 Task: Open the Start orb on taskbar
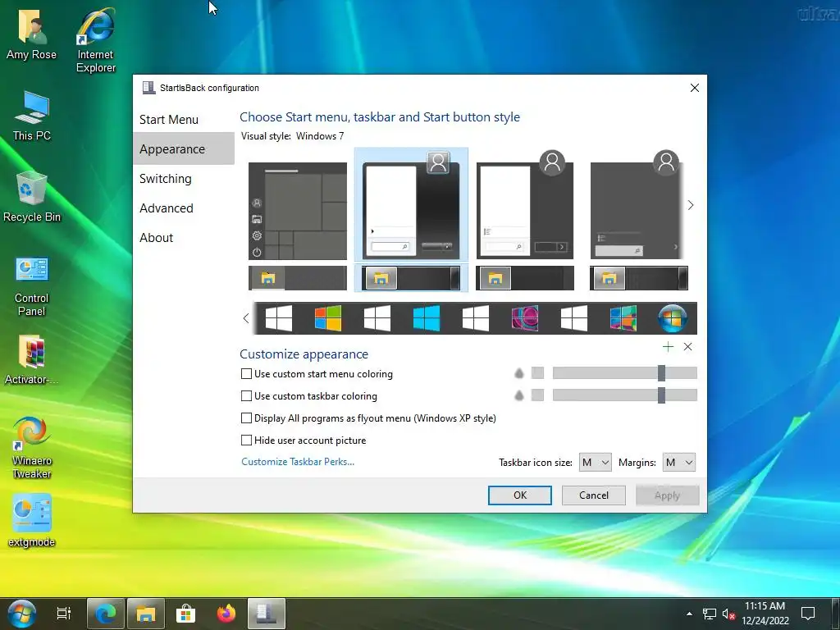point(22,614)
